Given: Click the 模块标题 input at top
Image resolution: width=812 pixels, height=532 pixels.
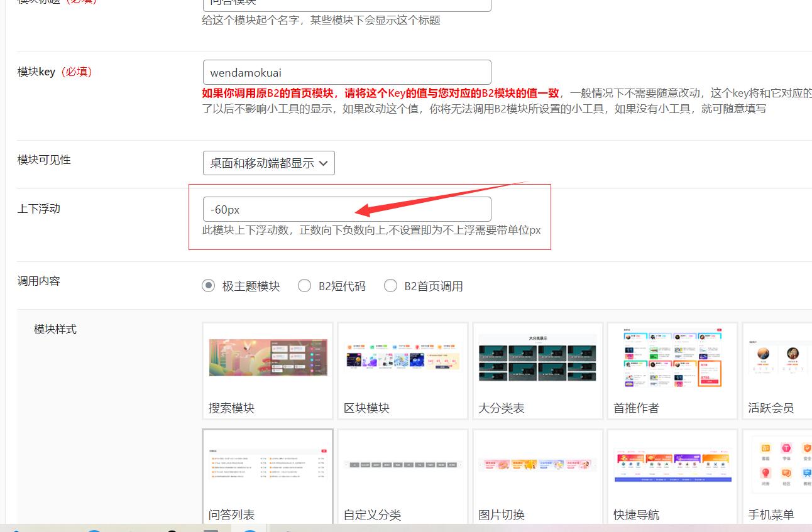Looking at the screenshot, I should pos(347,4).
